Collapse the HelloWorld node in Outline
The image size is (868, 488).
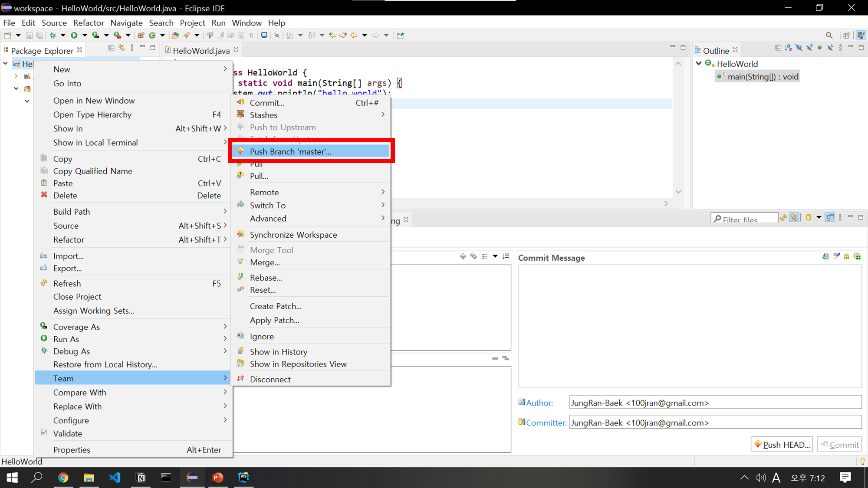(x=699, y=63)
